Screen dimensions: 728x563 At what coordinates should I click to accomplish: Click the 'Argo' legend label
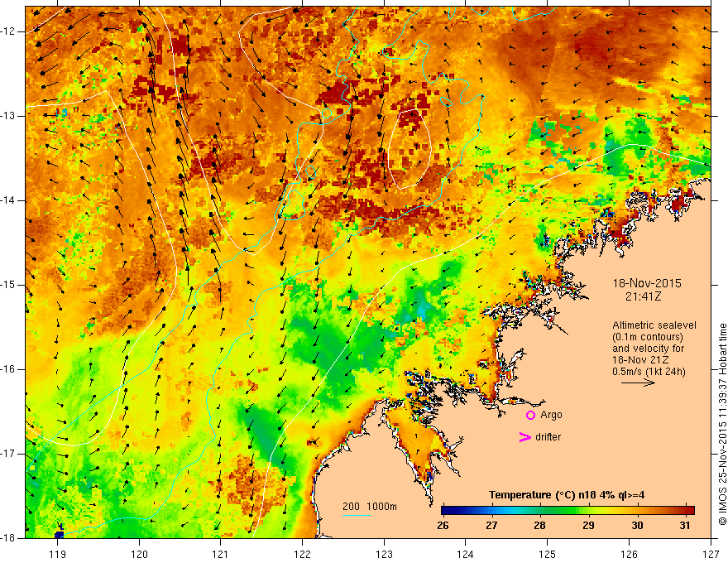[551, 415]
